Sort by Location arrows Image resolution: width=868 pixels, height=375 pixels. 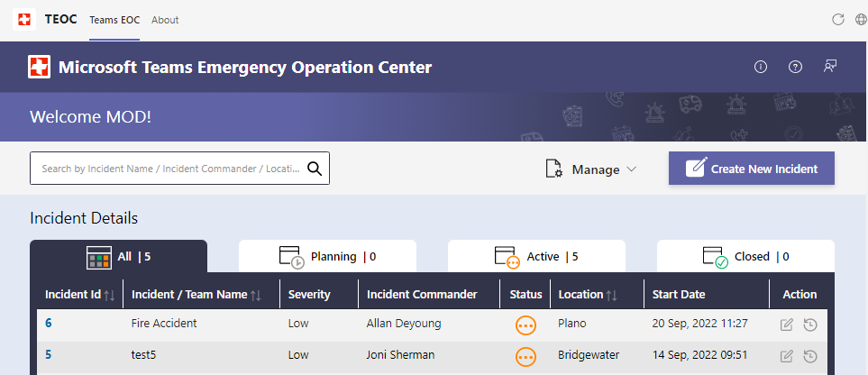(611, 296)
